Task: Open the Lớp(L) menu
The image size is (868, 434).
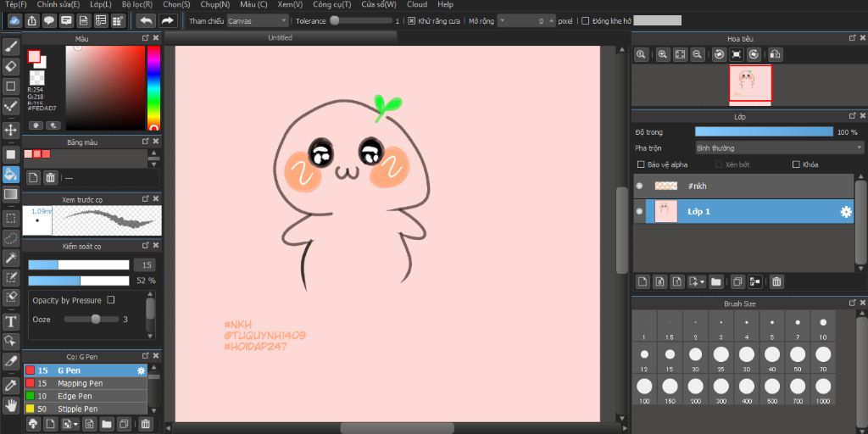Action: 100,4
